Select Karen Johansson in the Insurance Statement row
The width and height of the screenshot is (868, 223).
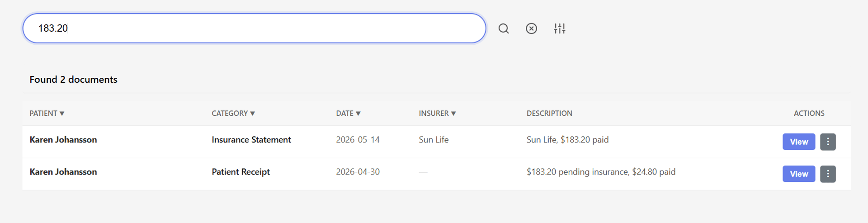click(63, 140)
